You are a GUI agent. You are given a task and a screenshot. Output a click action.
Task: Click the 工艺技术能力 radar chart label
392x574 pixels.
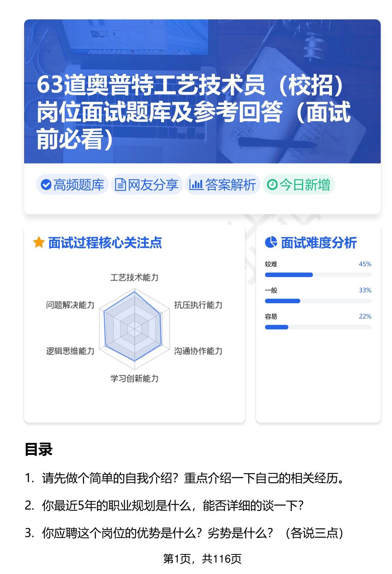point(134,278)
